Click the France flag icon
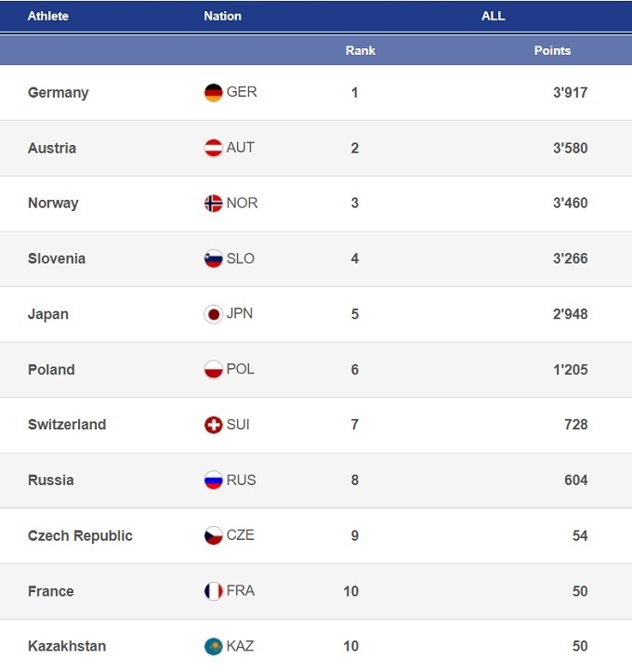The image size is (632, 672). pos(214,591)
